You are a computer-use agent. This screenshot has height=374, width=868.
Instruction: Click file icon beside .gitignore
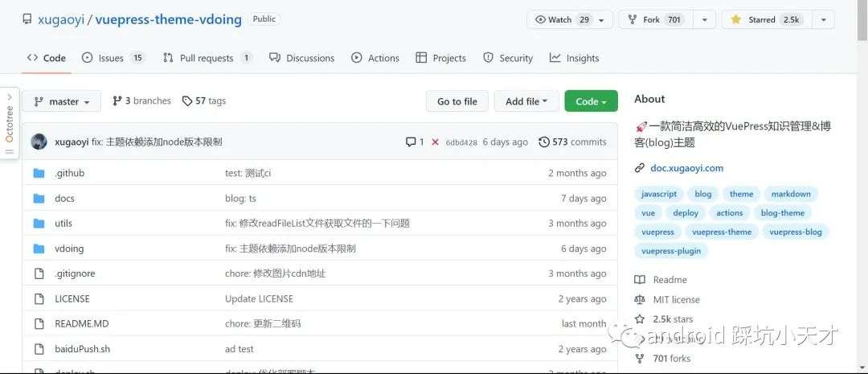[x=39, y=273]
